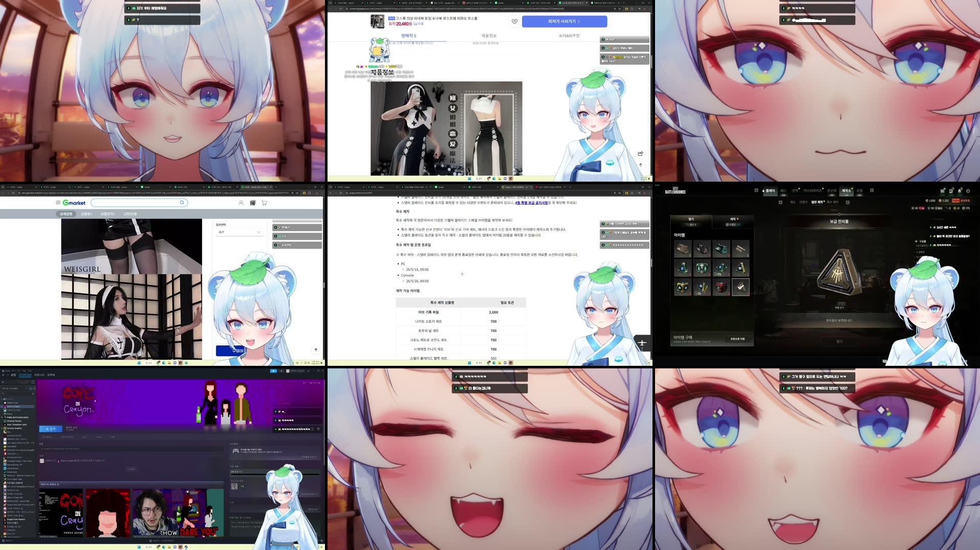Collapse the PUBG: BATTLEGROUNDS group in Steam sidebar
The image size is (980, 550).
3,417
